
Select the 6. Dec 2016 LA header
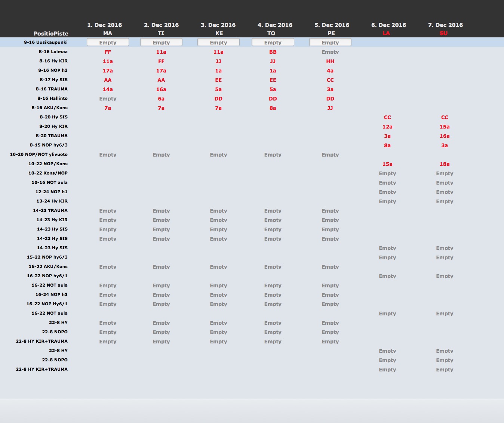click(388, 29)
